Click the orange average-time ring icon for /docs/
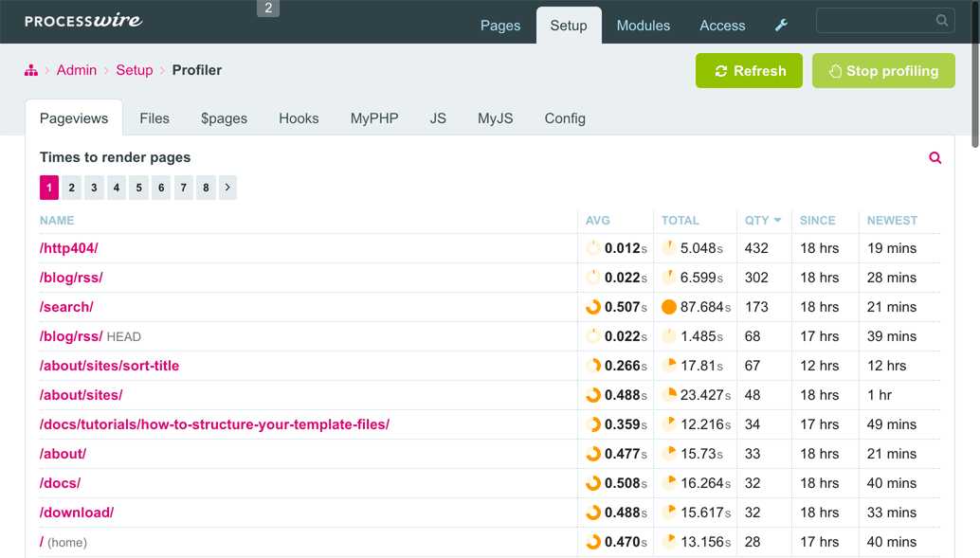The height and width of the screenshot is (558, 980). (x=593, y=483)
